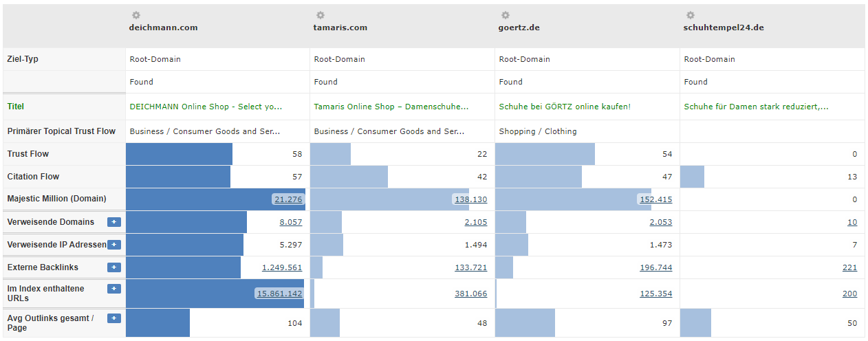Expand the Externe Backlinks row
868x341 pixels.
click(x=114, y=267)
